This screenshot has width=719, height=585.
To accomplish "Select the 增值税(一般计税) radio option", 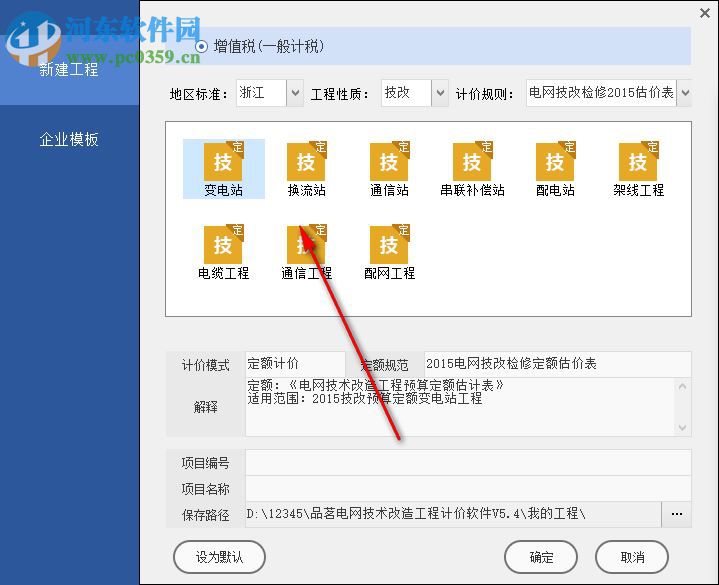I will pos(201,46).
